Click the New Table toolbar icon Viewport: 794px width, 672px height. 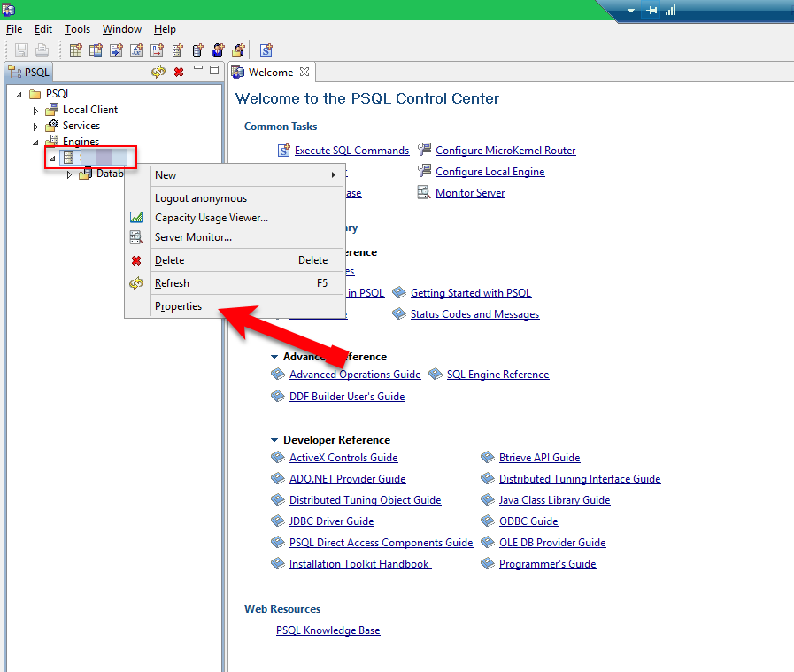pyautogui.click(x=76, y=50)
